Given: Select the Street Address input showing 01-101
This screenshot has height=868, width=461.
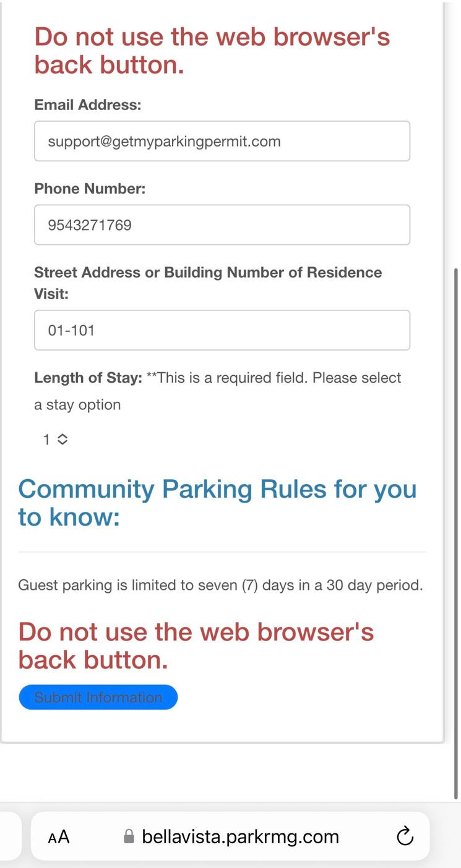Looking at the screenshot, I should point(222,330).
